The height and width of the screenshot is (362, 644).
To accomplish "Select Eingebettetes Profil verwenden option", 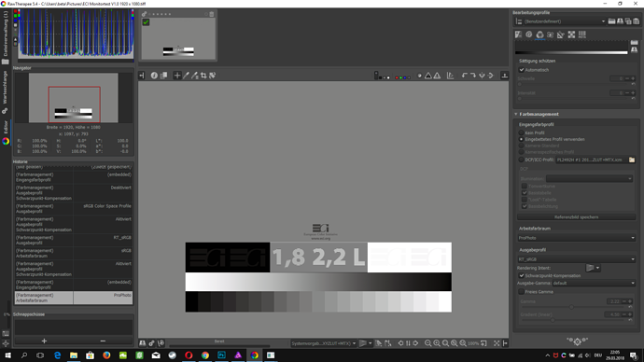I will (x=521, y=140).
